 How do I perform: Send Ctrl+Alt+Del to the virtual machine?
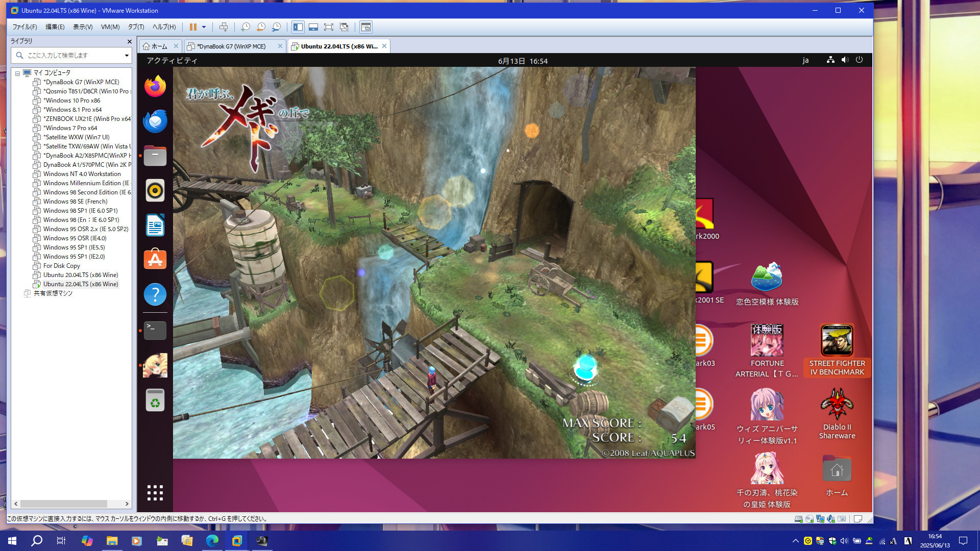223,27
